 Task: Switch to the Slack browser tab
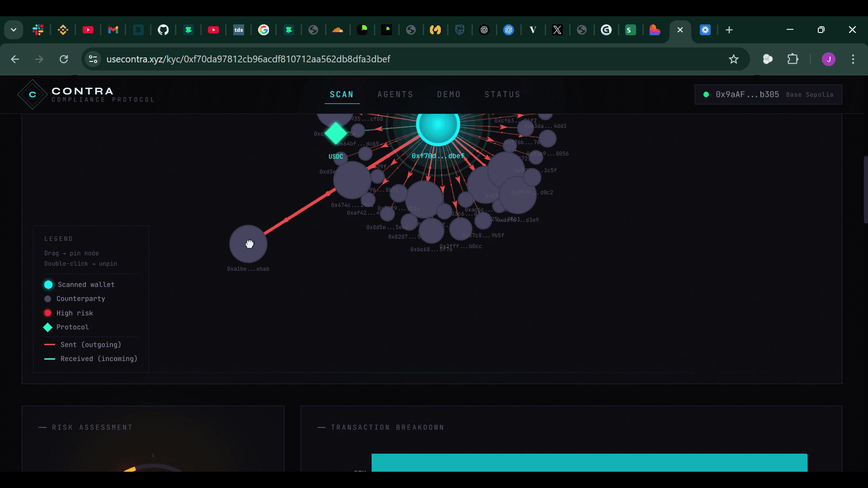pyautogui.click(x=38, y=30)
